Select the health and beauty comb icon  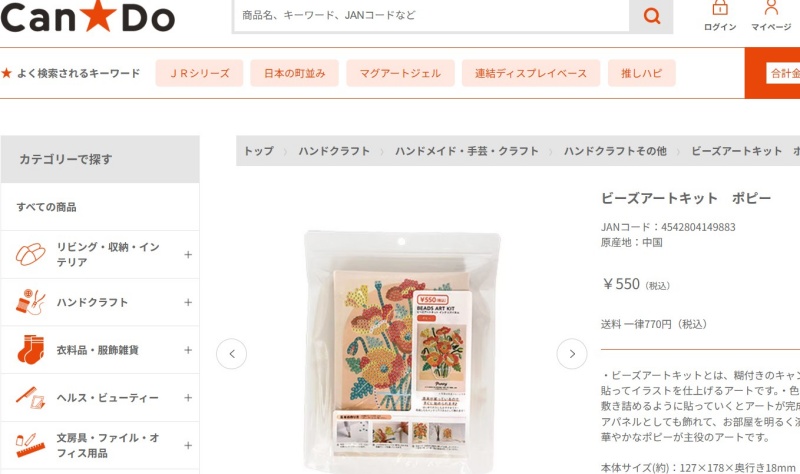pyautogui.click(x=30, y=397)
